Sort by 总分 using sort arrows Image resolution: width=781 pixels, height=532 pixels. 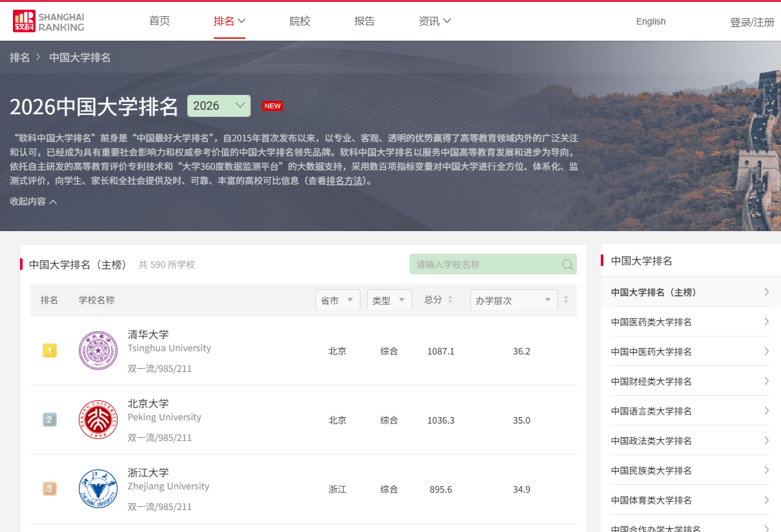[x=450, y=300]
